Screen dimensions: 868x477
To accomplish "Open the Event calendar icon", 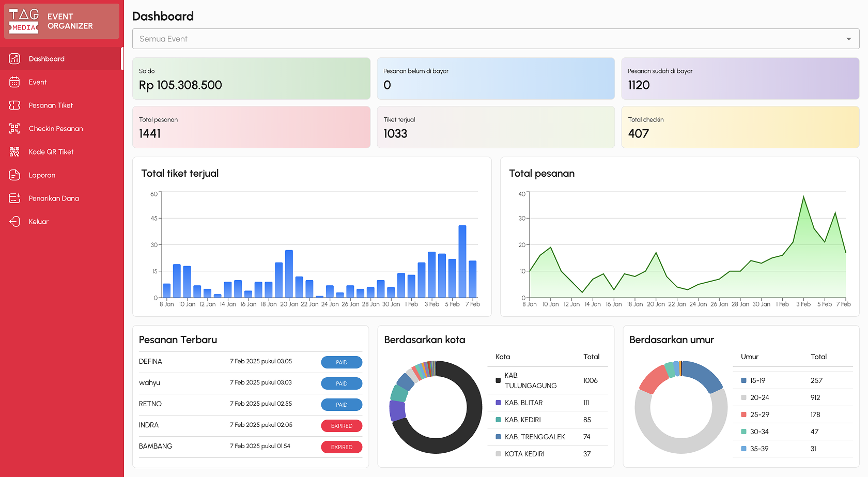I will tap(14, 82).
